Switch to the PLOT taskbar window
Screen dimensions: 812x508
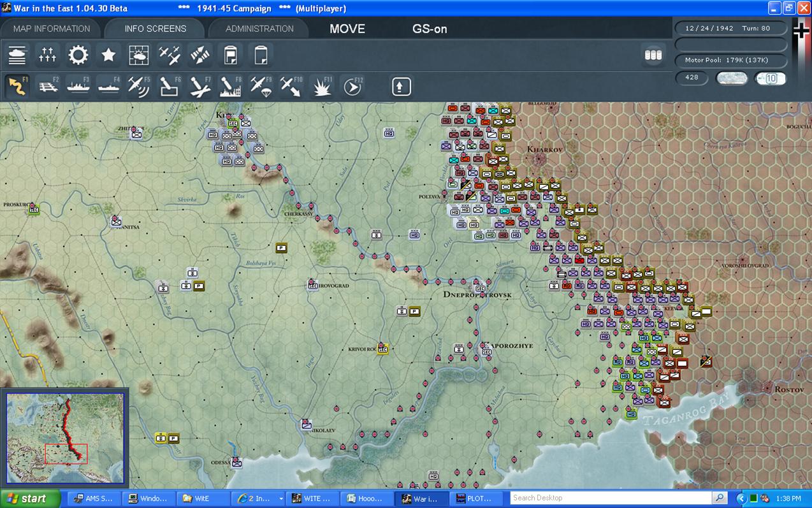click(476, 498)
